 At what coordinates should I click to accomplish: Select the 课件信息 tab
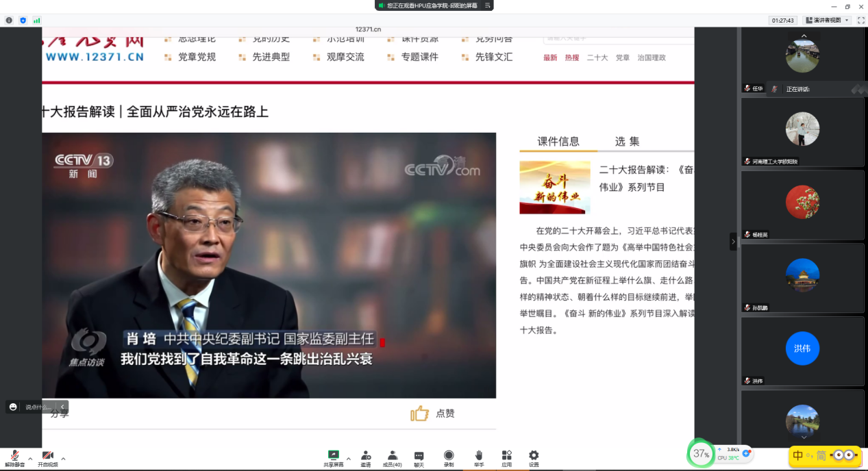pos(558,142)
